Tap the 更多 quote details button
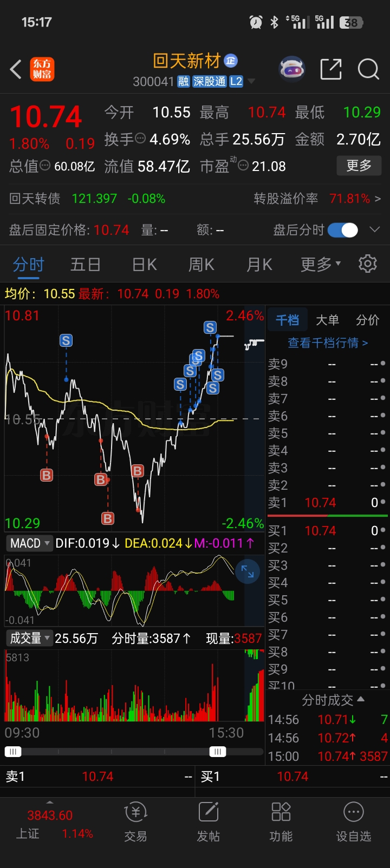Screen dimensions: 390x868 (x=359, y=166)
